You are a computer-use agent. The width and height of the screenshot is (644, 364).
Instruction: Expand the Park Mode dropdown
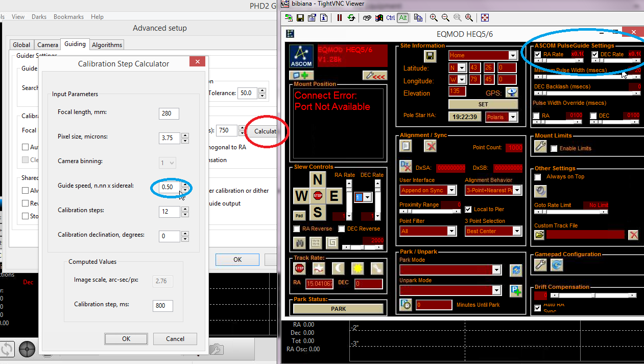[496, 269]
